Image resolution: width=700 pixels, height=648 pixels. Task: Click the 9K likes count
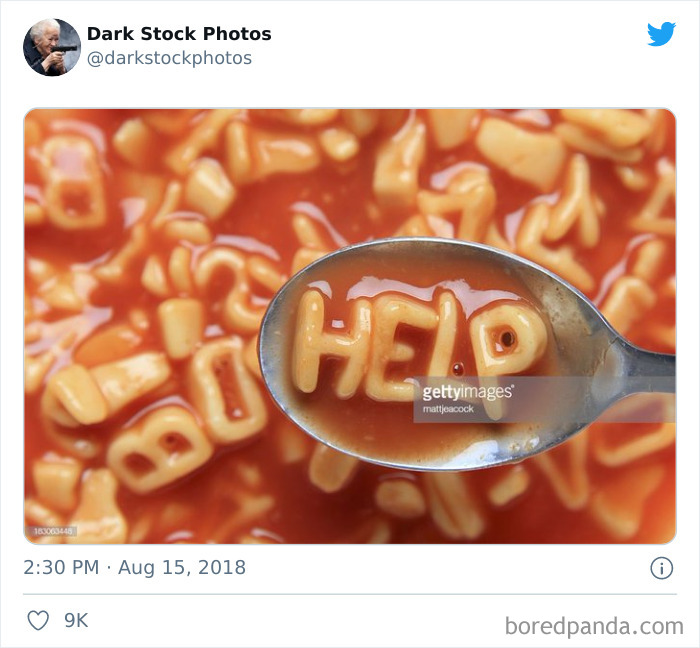(76, 620)
